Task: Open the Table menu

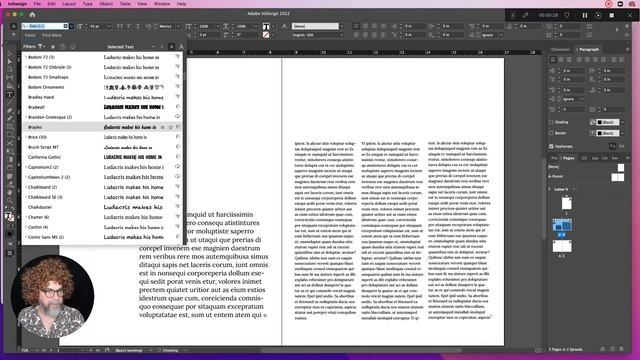Action: (x=125, y=4)
